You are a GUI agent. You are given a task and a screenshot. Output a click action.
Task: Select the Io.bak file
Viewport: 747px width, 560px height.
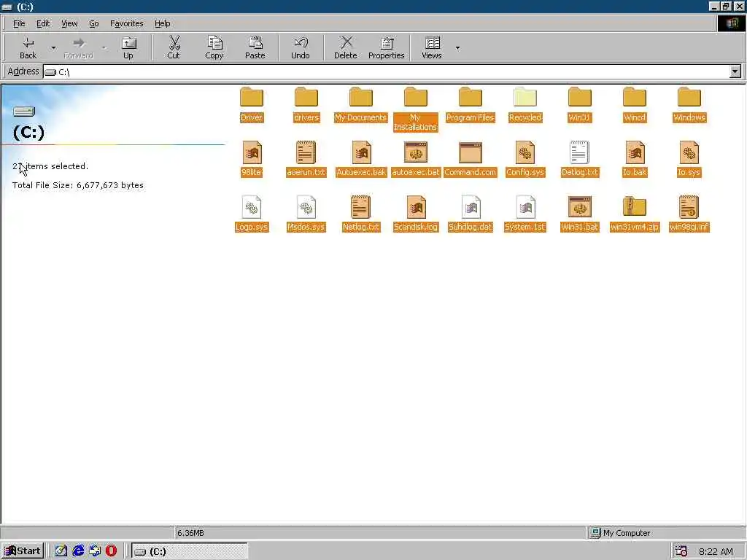point(635,160)
